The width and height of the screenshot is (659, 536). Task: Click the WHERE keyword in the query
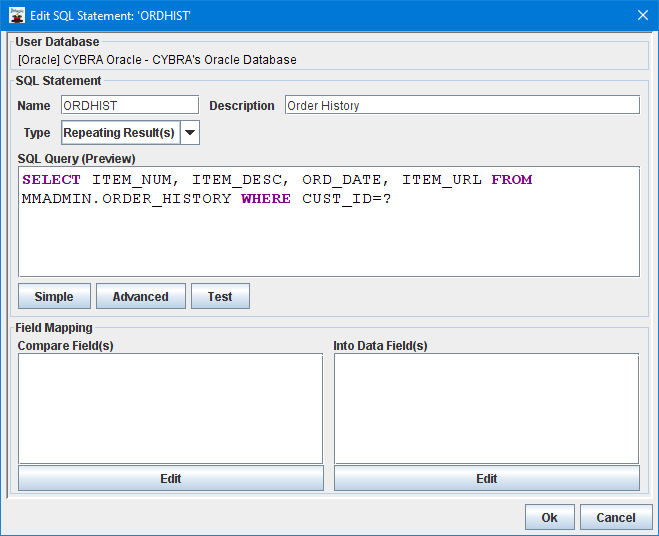click(x=266, y=198)
